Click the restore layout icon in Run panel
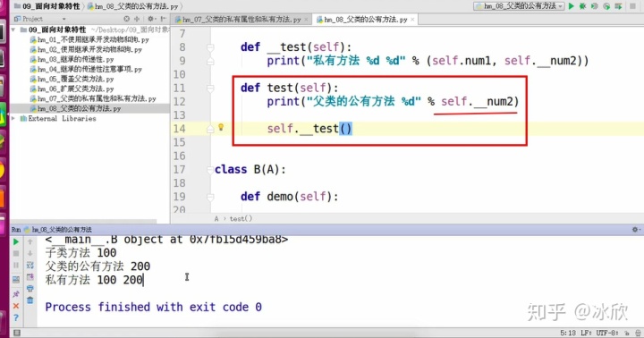644x338 pixels. point(16,280)
